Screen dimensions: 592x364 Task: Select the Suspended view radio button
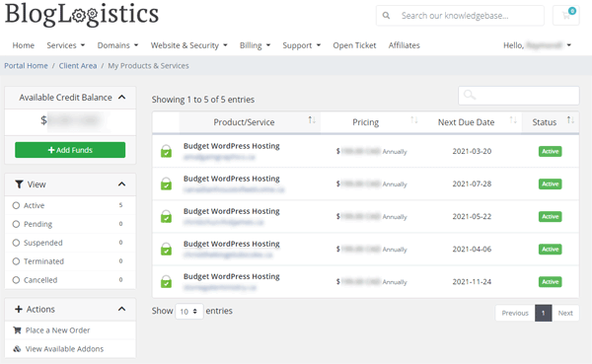[x=16, y=243]
